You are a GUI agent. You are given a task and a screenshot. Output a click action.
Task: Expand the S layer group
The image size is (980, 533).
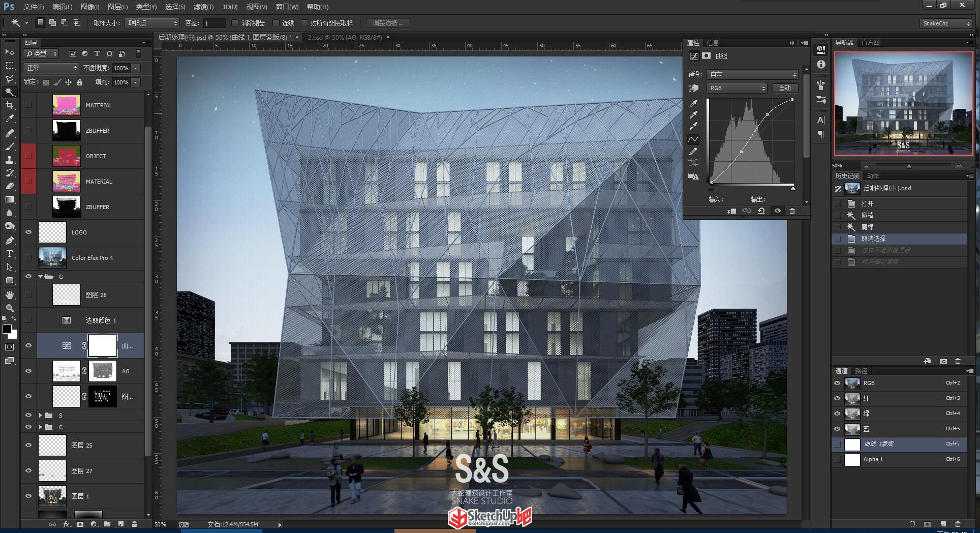point(40,416)
